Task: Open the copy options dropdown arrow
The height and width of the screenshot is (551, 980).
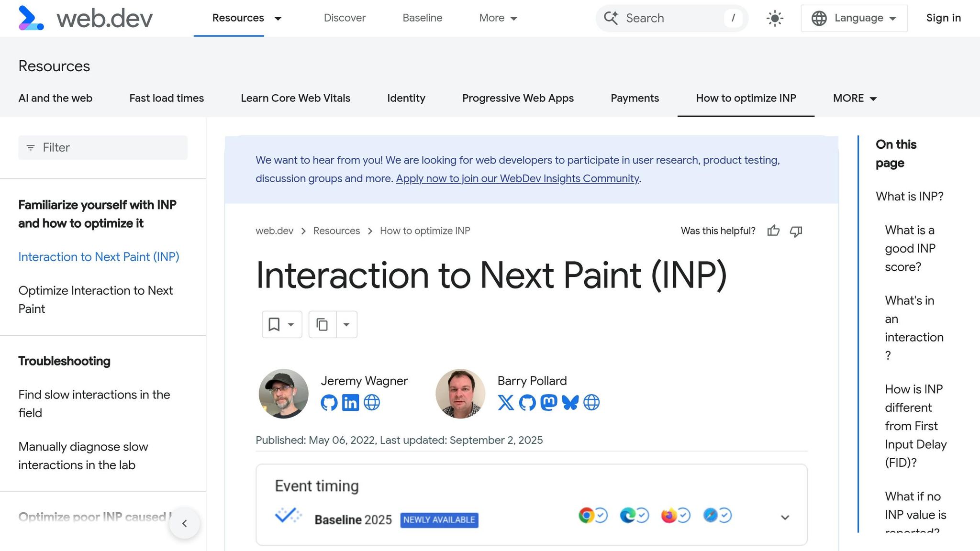Action: 346,324
